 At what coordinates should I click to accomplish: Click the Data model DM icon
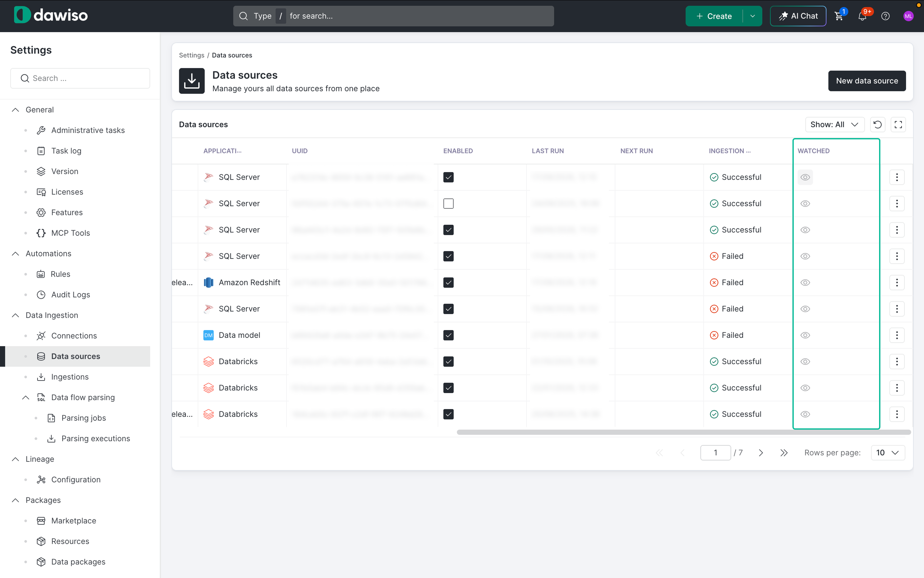pos(209,335)
